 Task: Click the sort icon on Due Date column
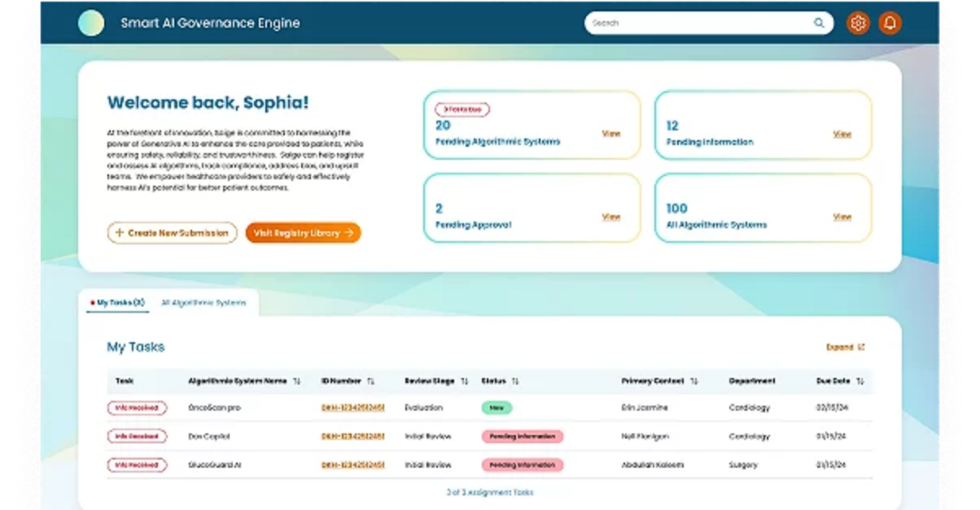point(861,381)
